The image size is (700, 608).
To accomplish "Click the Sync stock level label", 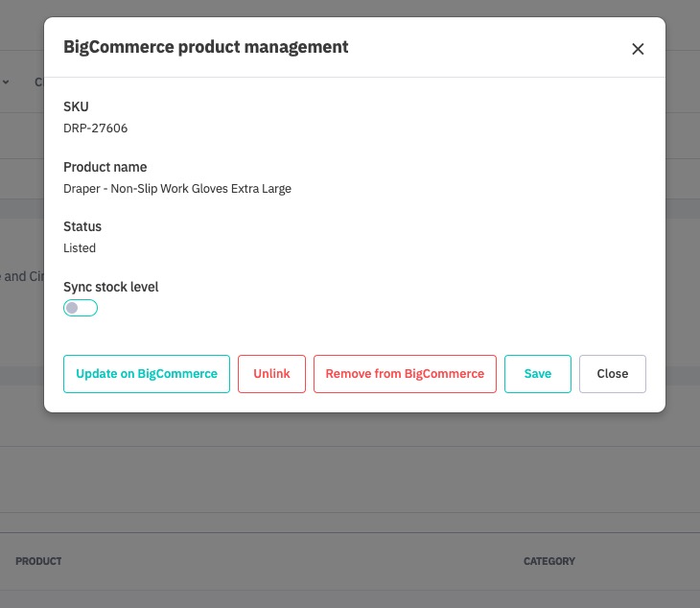I will (x=111, y=287).
